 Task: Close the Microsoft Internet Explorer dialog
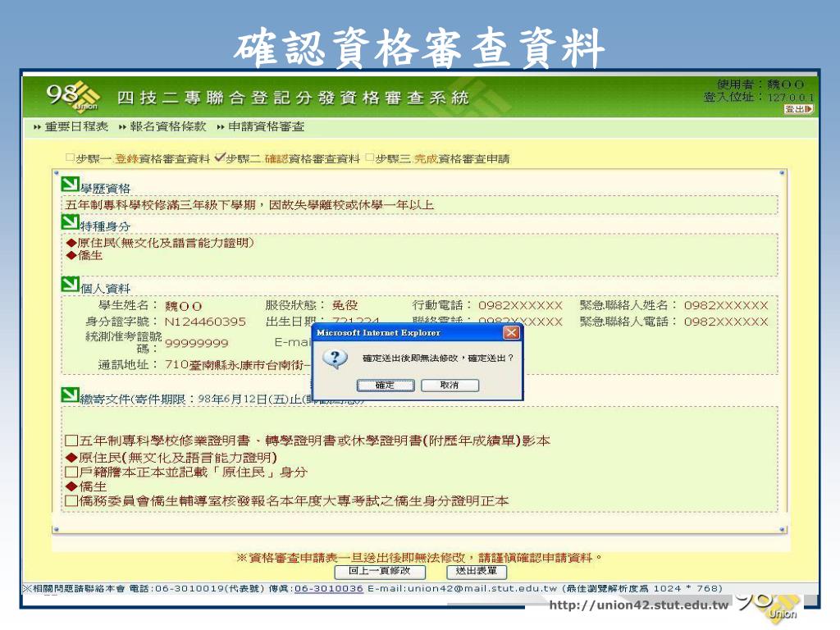(512, 333)
